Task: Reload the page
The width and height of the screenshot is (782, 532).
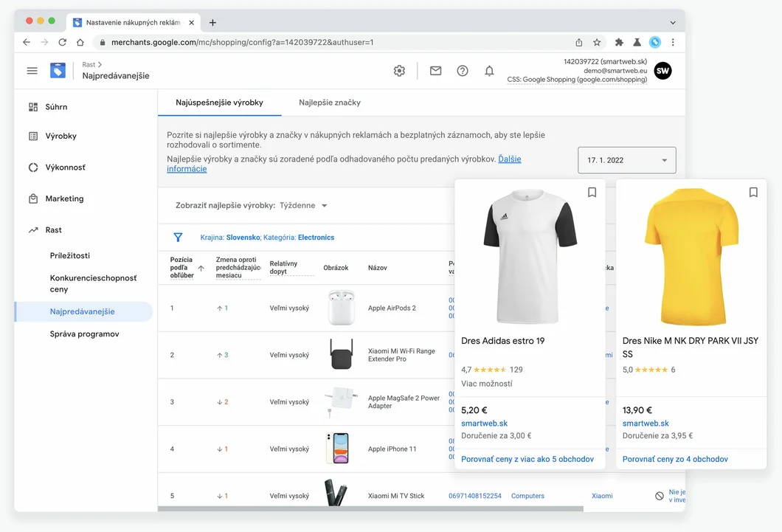Action: tap(63, 42)
